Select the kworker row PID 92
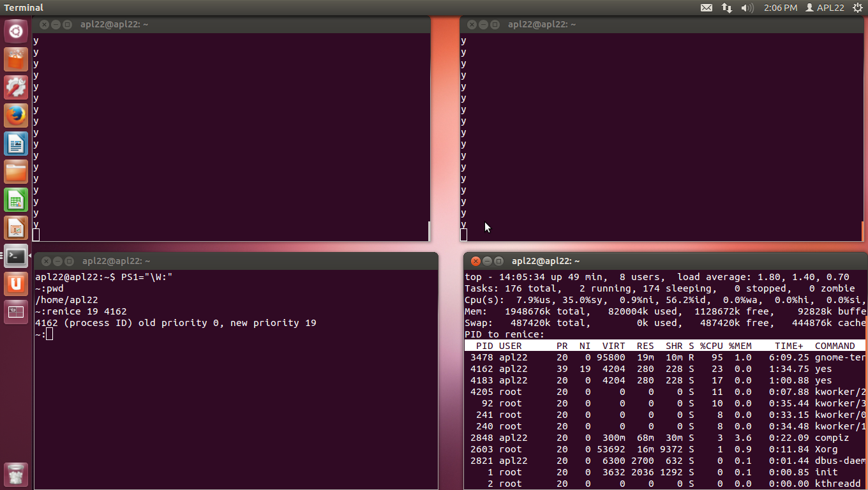The image size is (868, 490). pyautogui.click(x=665, y=403)
